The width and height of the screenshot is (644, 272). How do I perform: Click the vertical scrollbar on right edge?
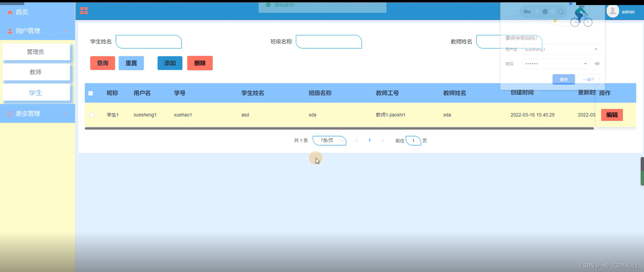642,171
